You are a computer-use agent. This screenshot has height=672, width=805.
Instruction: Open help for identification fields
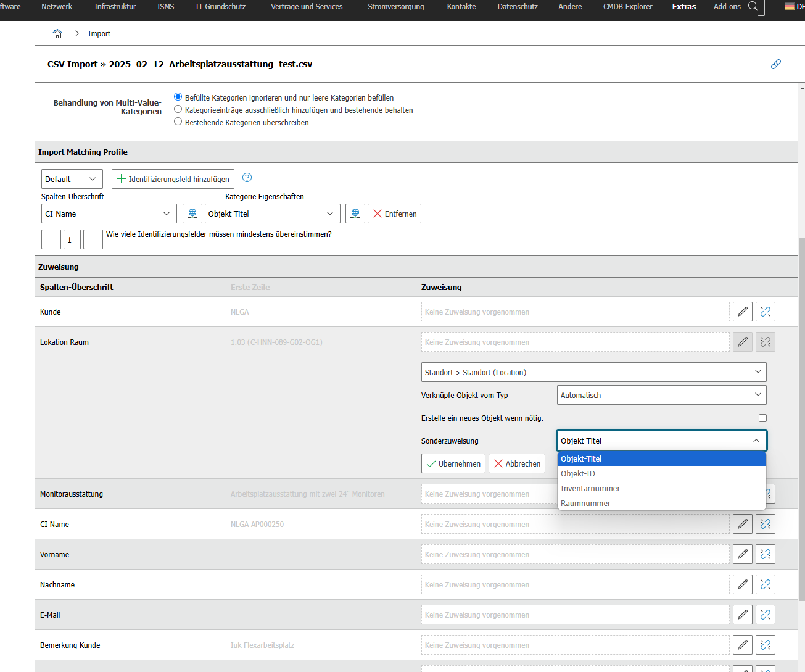click(x=247, y=178)
